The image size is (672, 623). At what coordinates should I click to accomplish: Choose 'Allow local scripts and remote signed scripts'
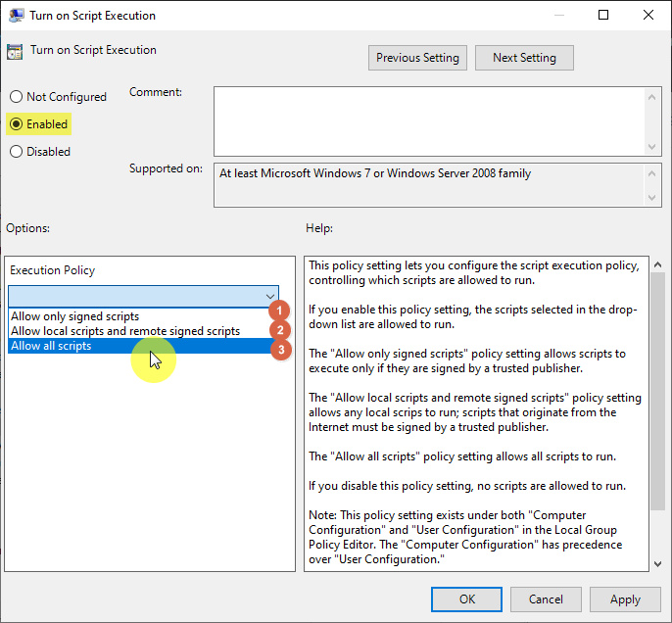pyautogui.click(x=124, y=331)
